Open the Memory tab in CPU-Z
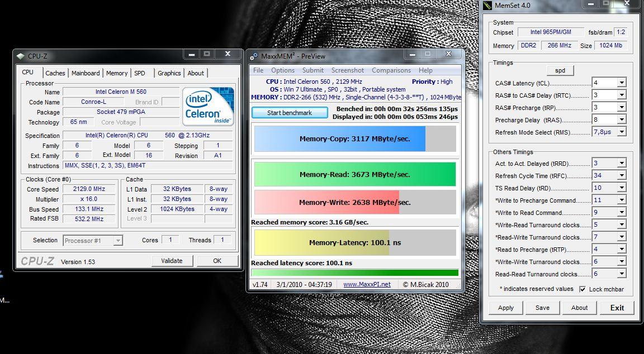 click(x=117, y=73)
